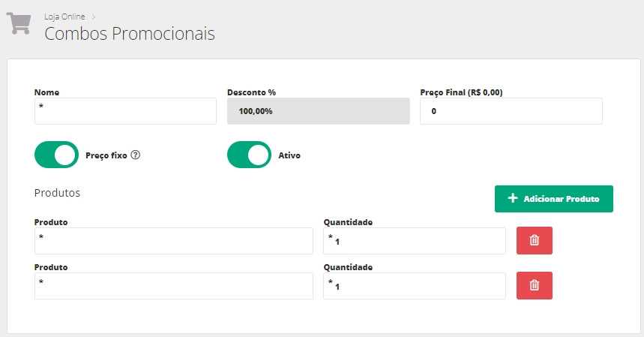644x337 pixels.
Task: Open the second Produto selection field
Action: (x=173, y=286)
